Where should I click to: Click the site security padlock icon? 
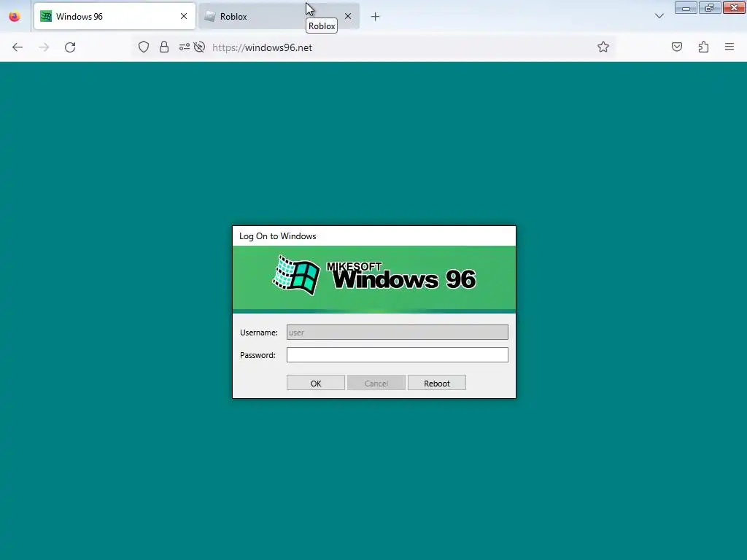click(164, 47)
